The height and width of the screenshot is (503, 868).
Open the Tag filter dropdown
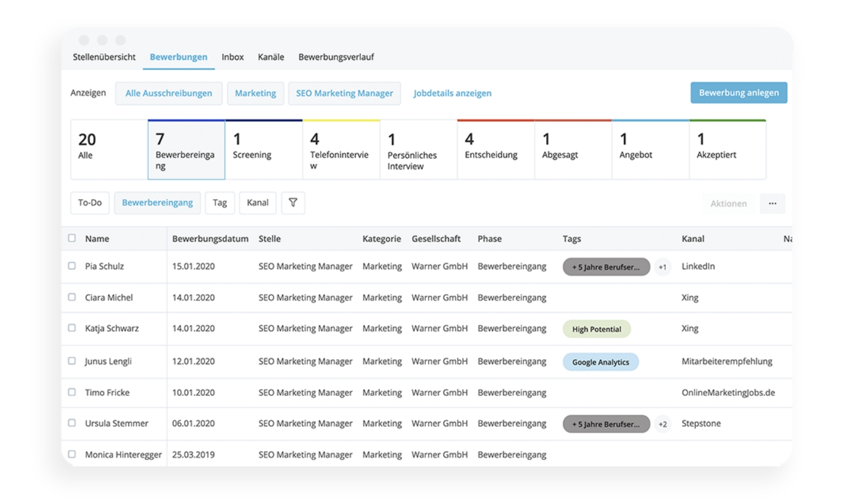pyautogui.click(x=220, y=203)
